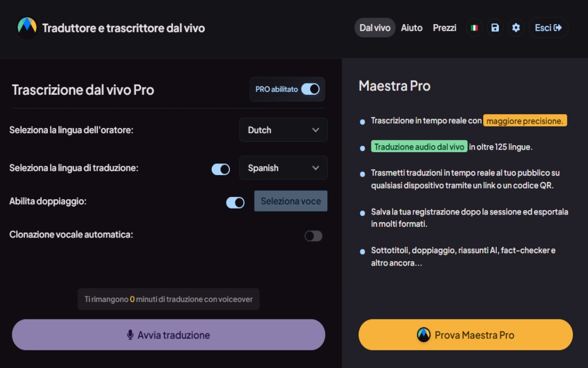The height and width of the screenshot is (368, 588).
Task: Open settings via the gear icon
Action: coord(516,28)
